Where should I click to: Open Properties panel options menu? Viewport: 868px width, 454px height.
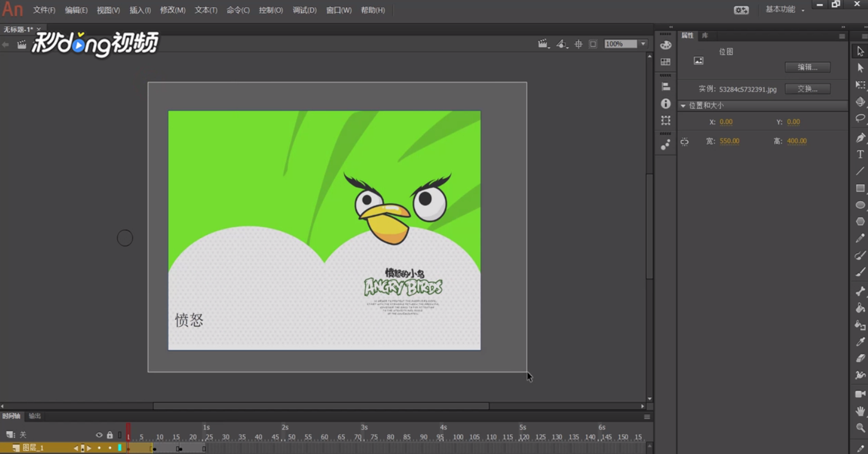[842, 36]
